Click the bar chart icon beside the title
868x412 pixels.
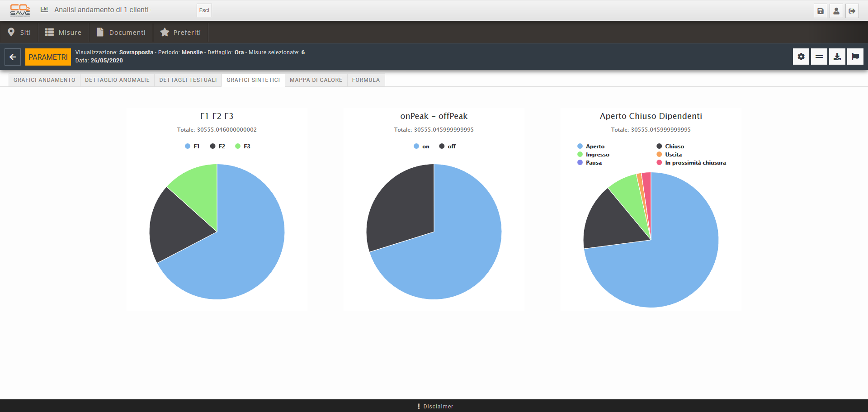[x=44, y=9]
